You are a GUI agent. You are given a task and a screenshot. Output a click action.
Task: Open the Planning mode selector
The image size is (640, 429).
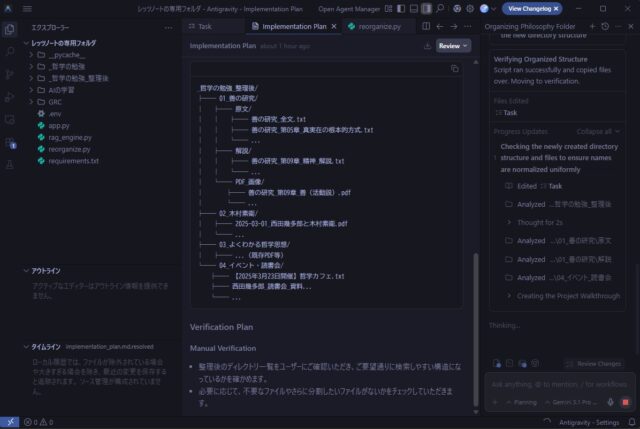pyautogui.click(x=522, y=402)
